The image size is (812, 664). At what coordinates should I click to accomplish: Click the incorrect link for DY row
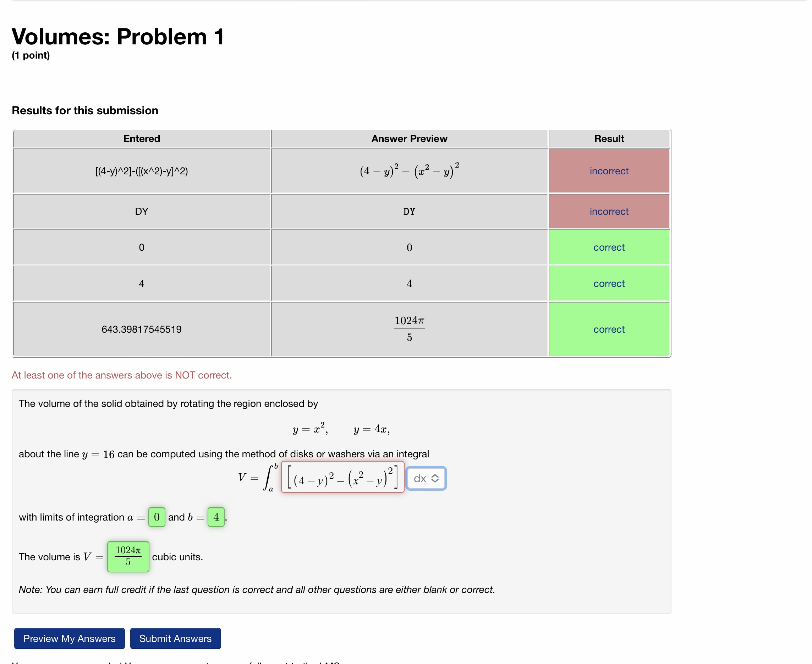pyautogui.click(x=609, y=212)
